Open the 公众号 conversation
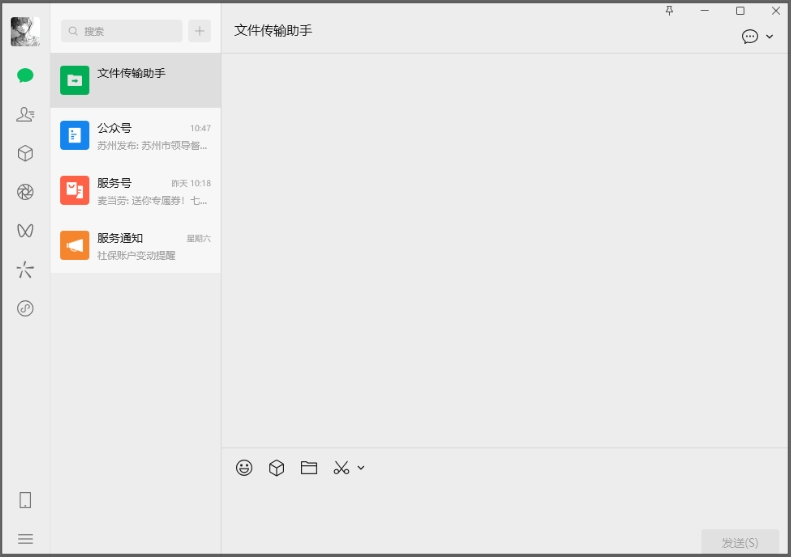The image size is (791, 557). 136,135
